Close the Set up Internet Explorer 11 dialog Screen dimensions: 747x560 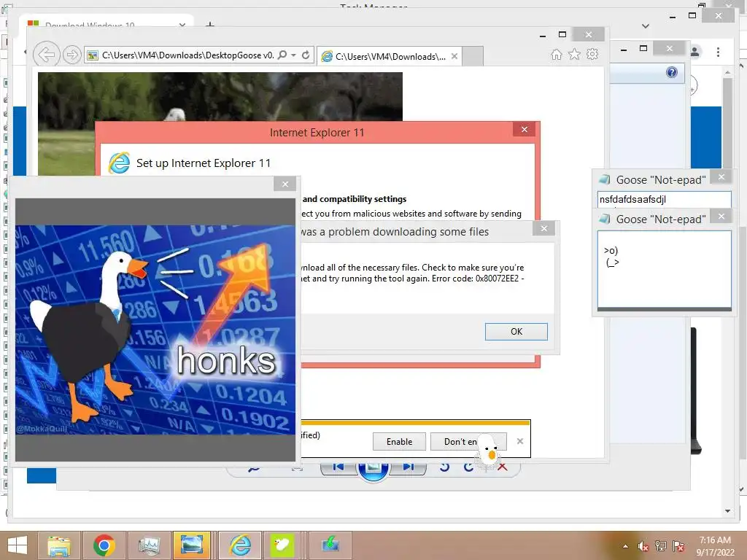(x=525, y=130)
